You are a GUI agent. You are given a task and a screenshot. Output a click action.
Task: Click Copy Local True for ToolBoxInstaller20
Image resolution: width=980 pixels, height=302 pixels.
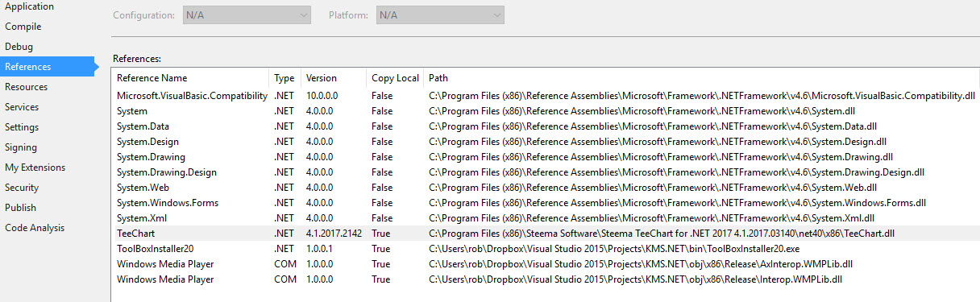point(380,249)
